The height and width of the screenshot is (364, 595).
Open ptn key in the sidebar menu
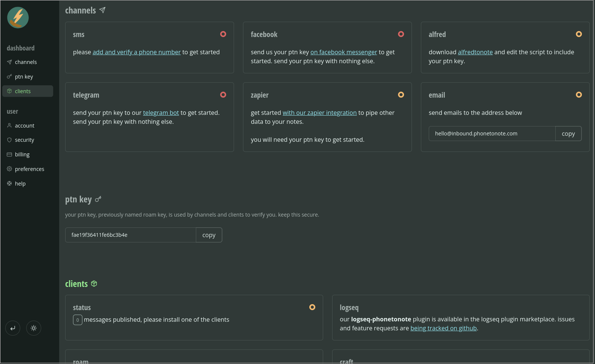pos(28,77)
